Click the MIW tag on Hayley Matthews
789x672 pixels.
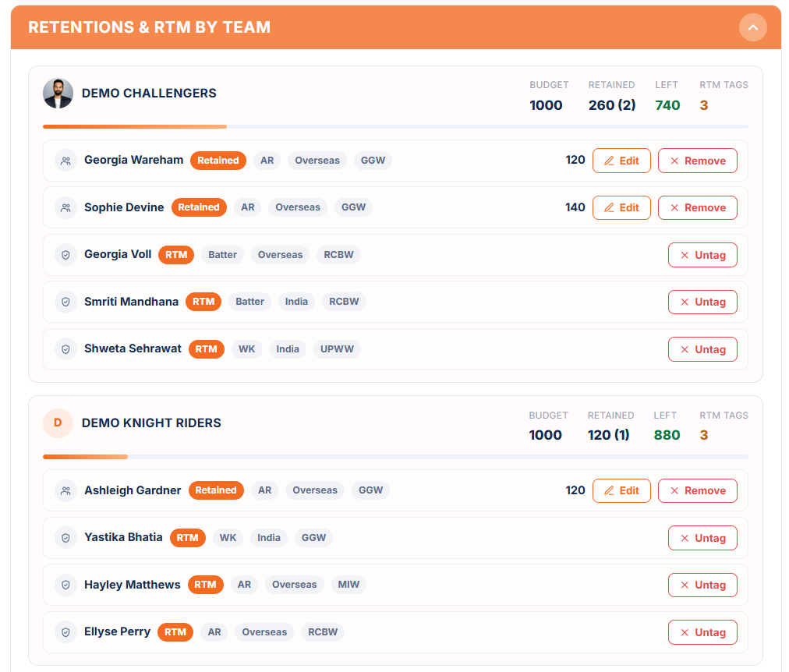349,585
